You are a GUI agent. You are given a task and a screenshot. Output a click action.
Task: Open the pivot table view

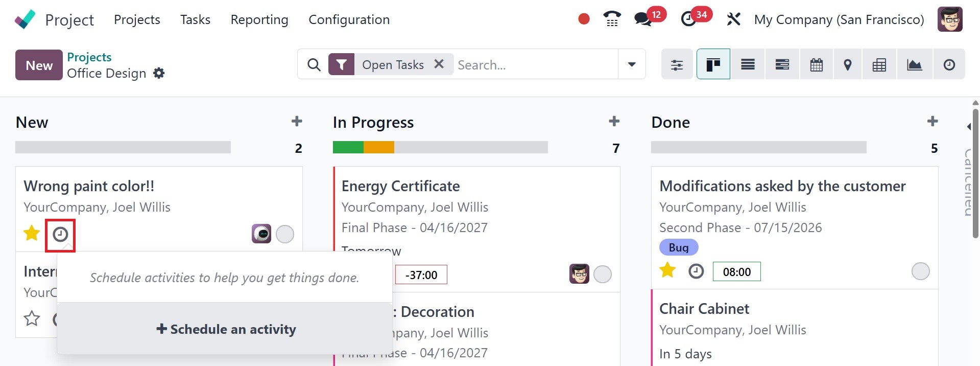tap(879, 65)
